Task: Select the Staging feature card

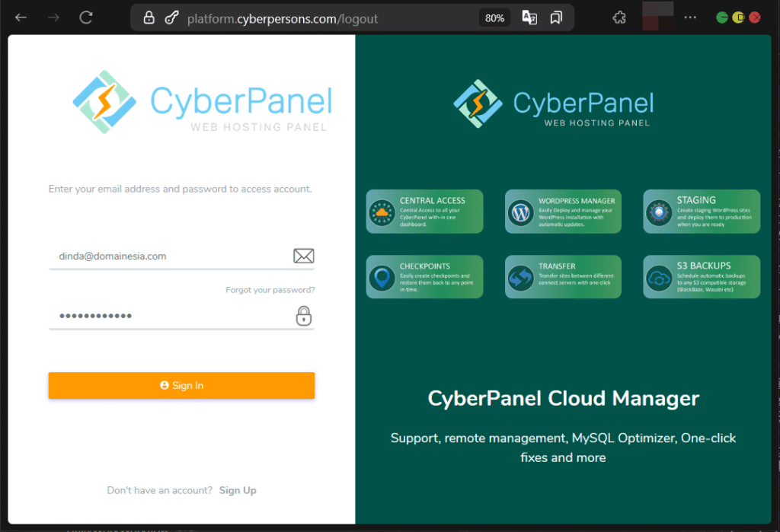Action: click(x=702, y=212)
